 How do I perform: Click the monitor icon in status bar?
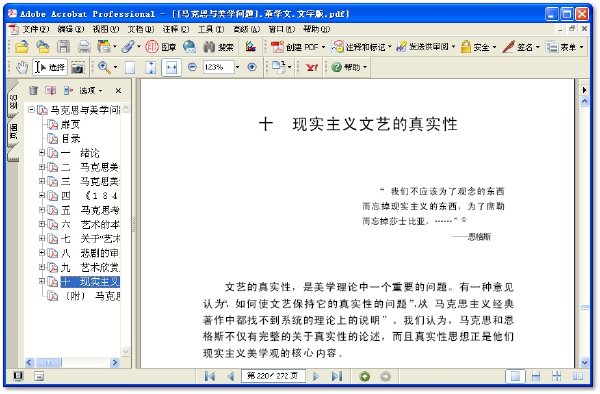(18, 376)
